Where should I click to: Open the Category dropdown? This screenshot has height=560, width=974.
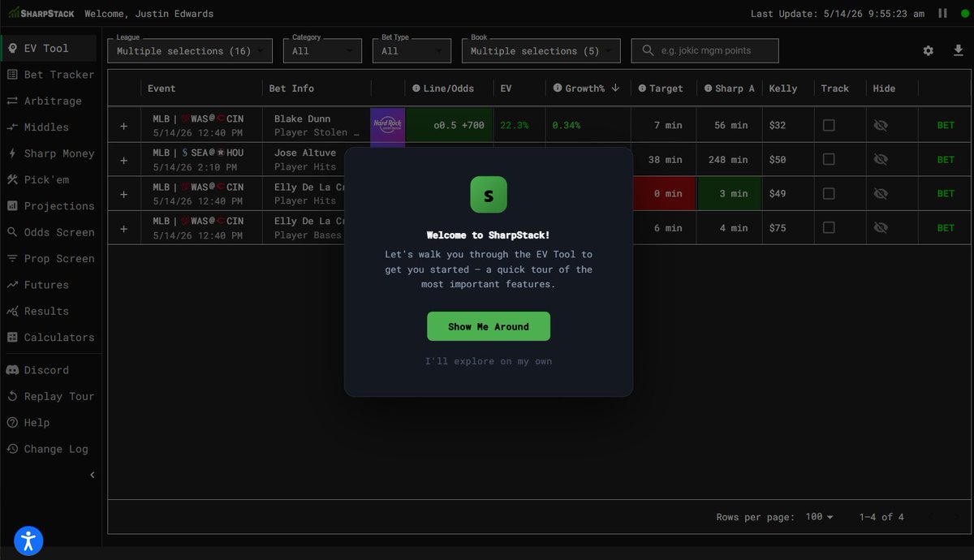322,50
